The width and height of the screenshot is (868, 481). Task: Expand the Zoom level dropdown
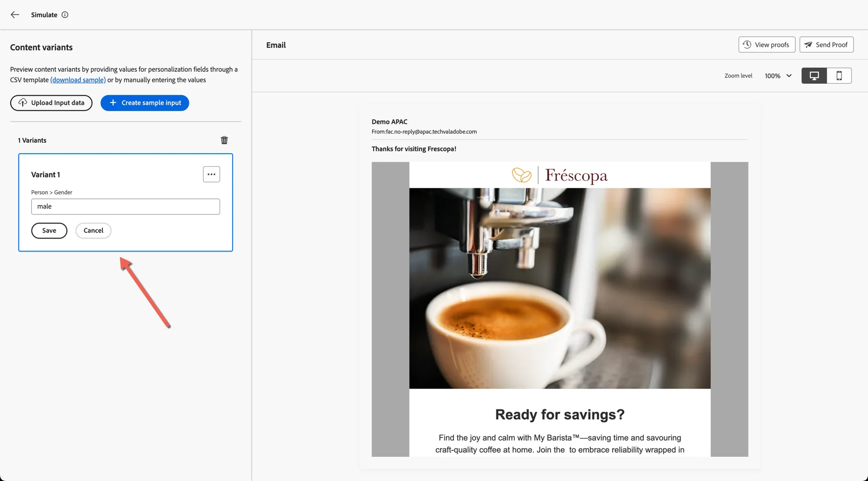tap(778, 76)
